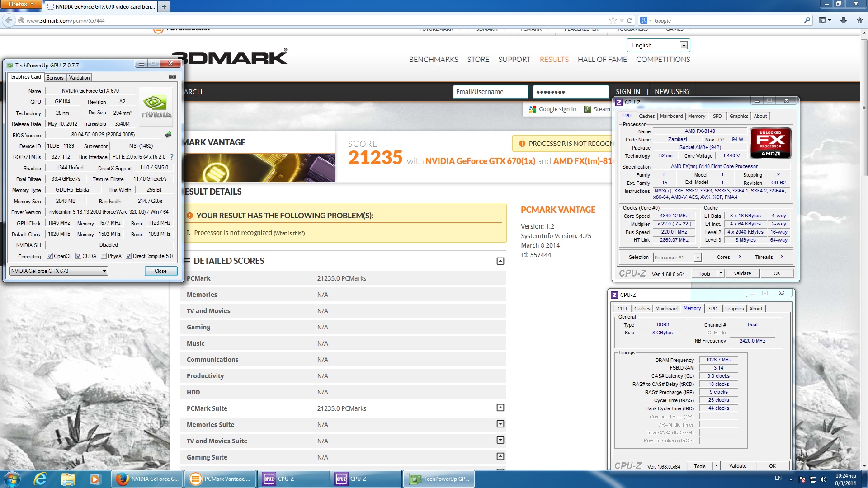Viewport: 868px width, 488px height.
Task: Click the Steam sign in button
Action: click(x=598, y=109)
